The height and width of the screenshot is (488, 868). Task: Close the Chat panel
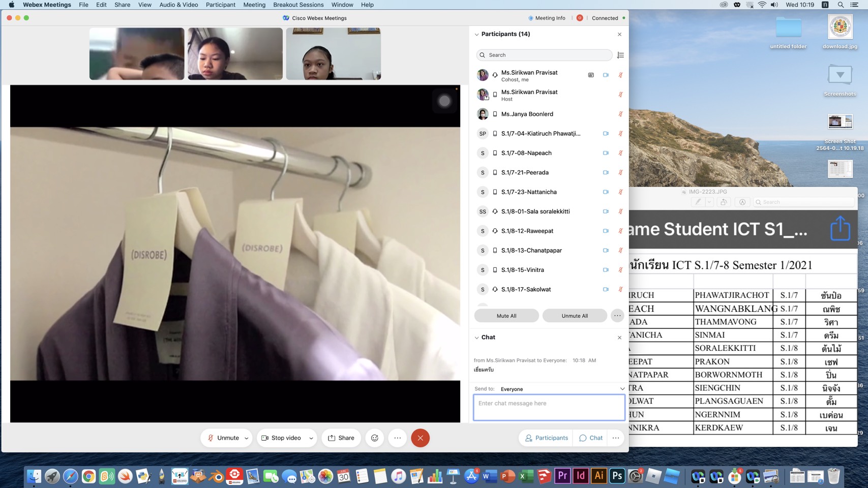pos(619,338)
